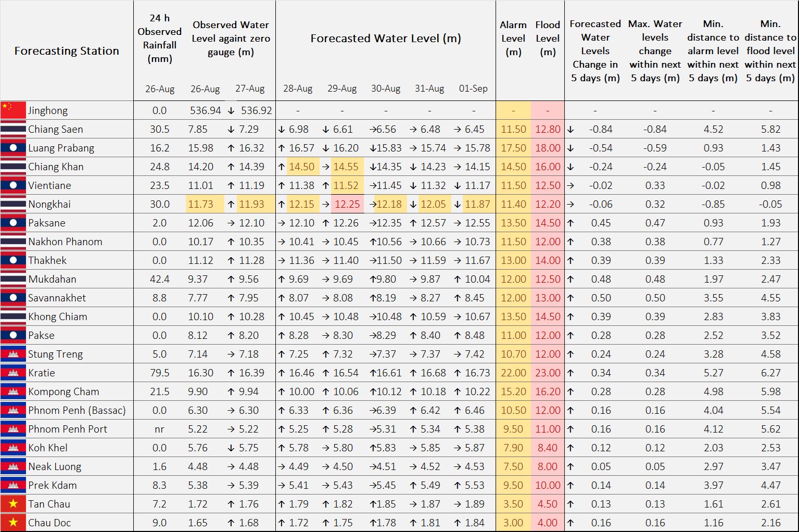
Task: Select the Prek Kdam station name
Action: (53, 485)
